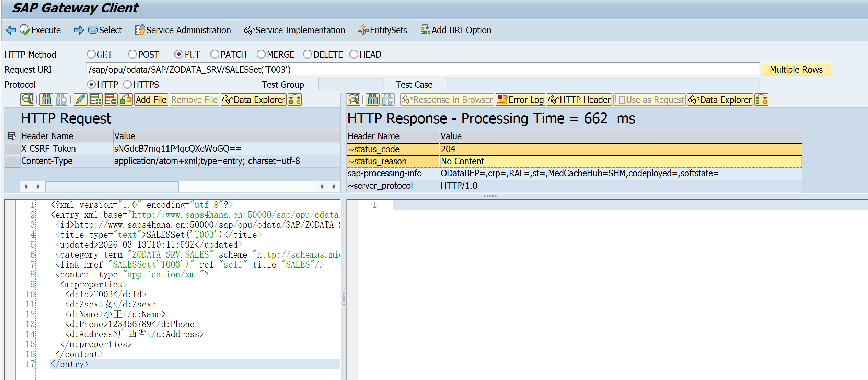The height and width of the screenshot is (380, 868).
Task: Switch protocol to HTTPS
Action: (x=127, y=84)
